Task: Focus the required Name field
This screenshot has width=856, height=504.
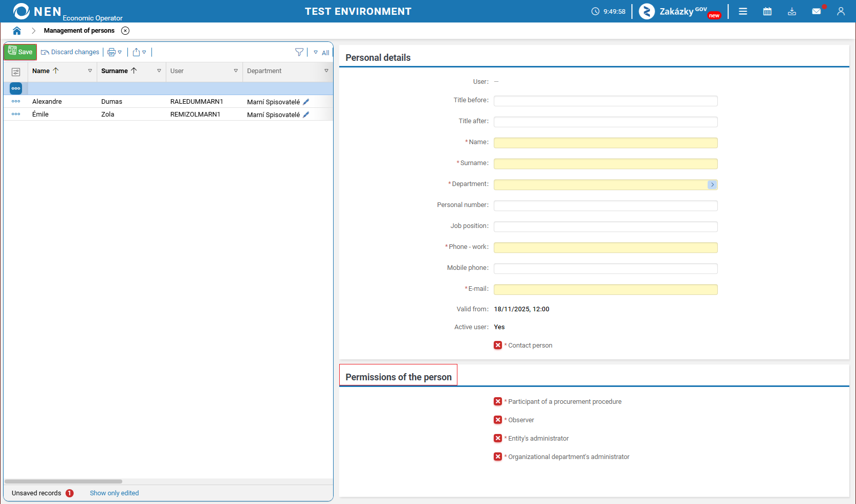Action: (x=605, y=143)
